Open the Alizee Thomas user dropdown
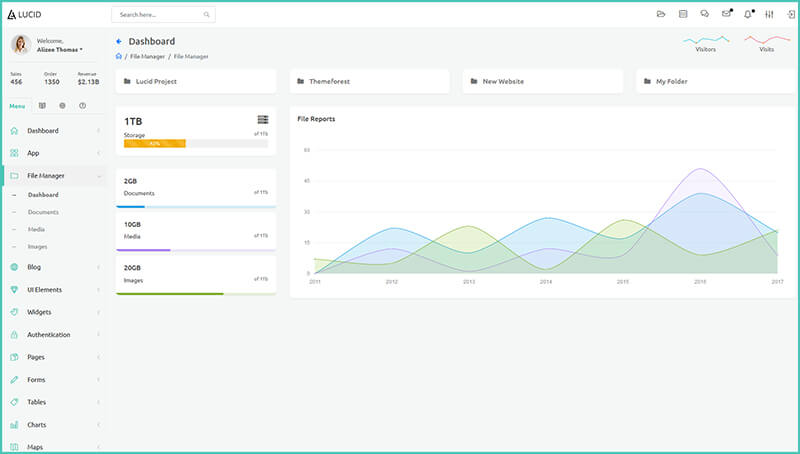 (x=60, y=49)
